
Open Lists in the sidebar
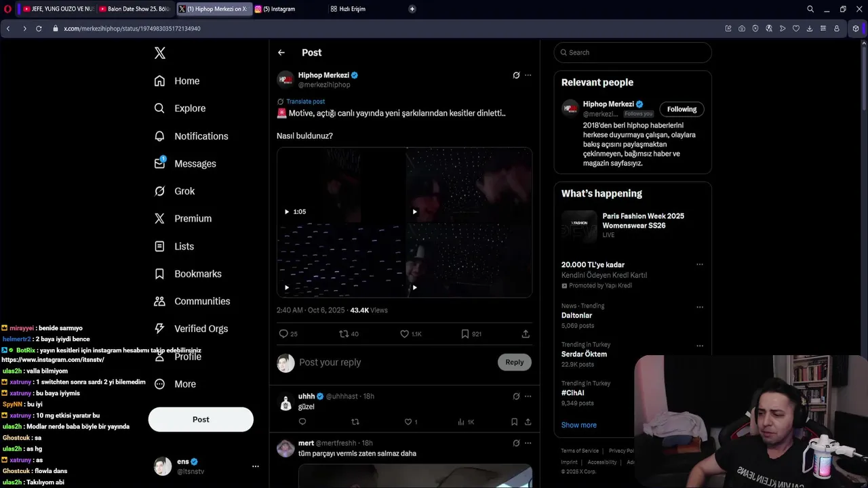click(174, 246)
